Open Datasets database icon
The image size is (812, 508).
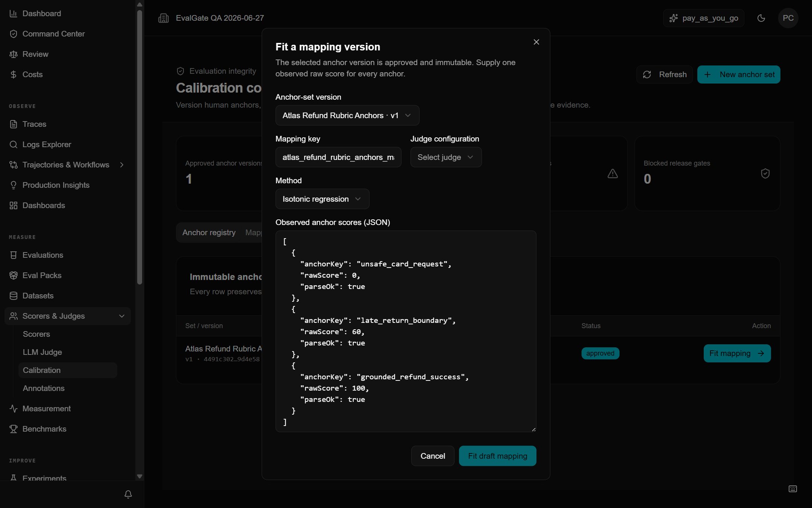pyautogui.click(x=14, y=296)
